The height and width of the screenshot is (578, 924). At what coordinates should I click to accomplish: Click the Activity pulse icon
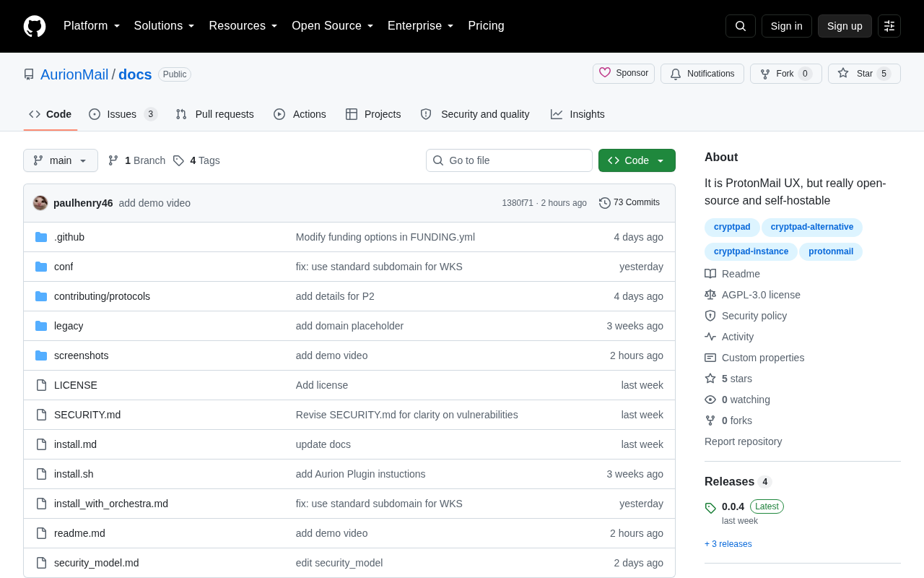pos(710,337)
